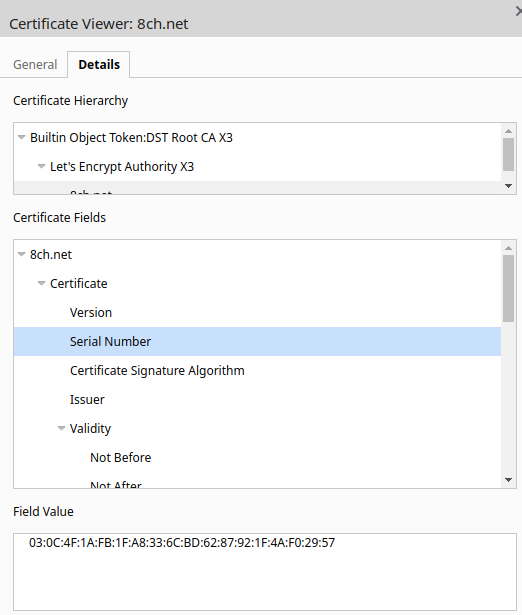Select the Issuer field

[257, 400]
